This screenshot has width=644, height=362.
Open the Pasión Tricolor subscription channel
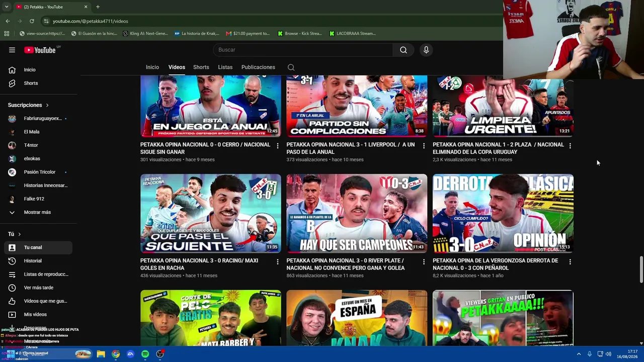click(38, 172)
